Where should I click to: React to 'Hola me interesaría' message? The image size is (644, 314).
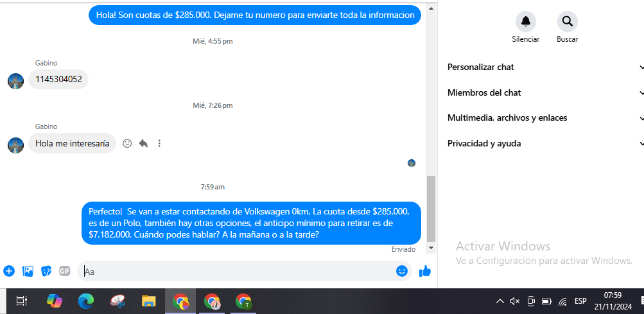(x=127, y=143)
